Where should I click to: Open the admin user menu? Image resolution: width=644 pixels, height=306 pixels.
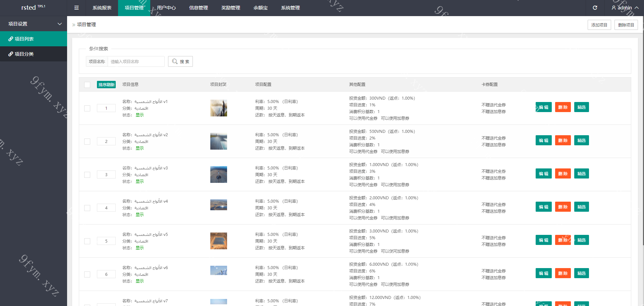click(x=625, y=8)
